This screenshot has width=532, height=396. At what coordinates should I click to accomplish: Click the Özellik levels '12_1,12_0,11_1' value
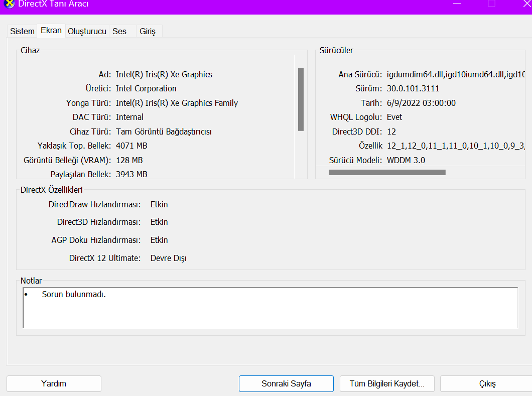(456, 146)
